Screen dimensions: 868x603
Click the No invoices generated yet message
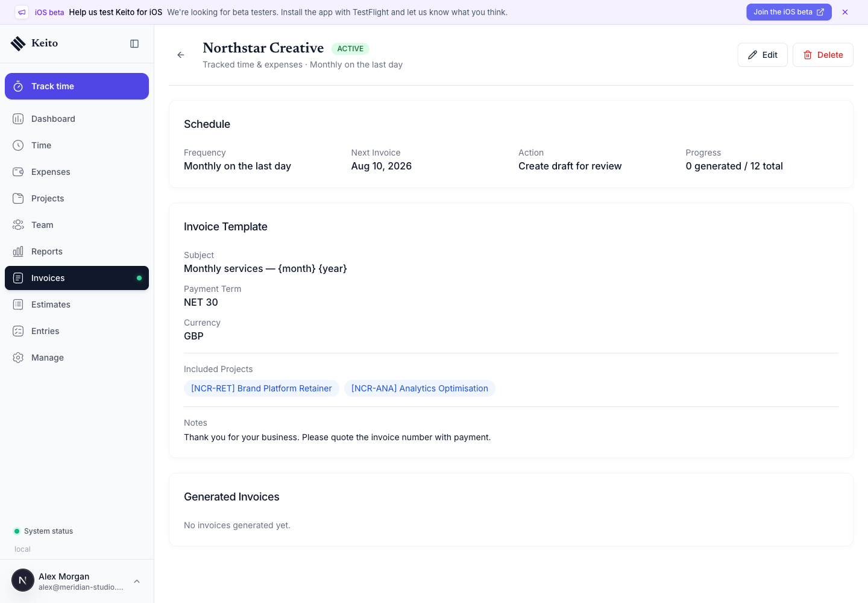click(237, 525)
